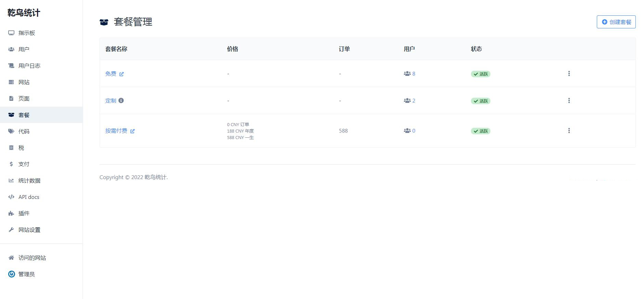
Task: Expand options menu for 定制 plan
Action: coord(569,100)
